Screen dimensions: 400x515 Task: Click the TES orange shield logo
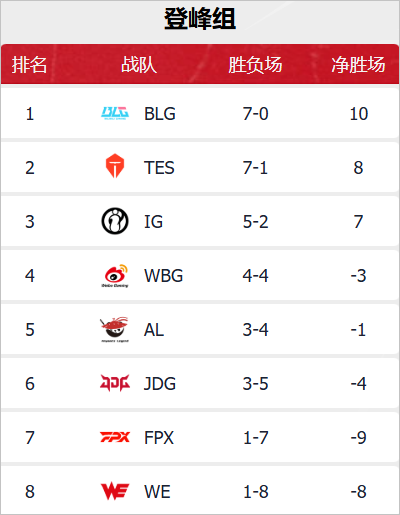point(115,166)
